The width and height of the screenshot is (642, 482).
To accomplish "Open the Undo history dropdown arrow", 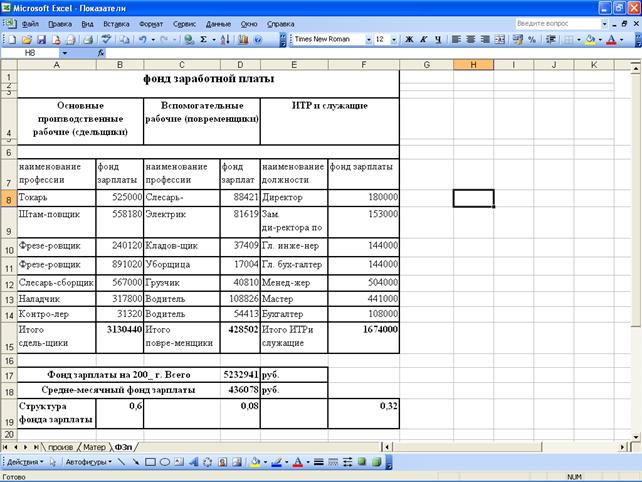I will tap(153, 40).
